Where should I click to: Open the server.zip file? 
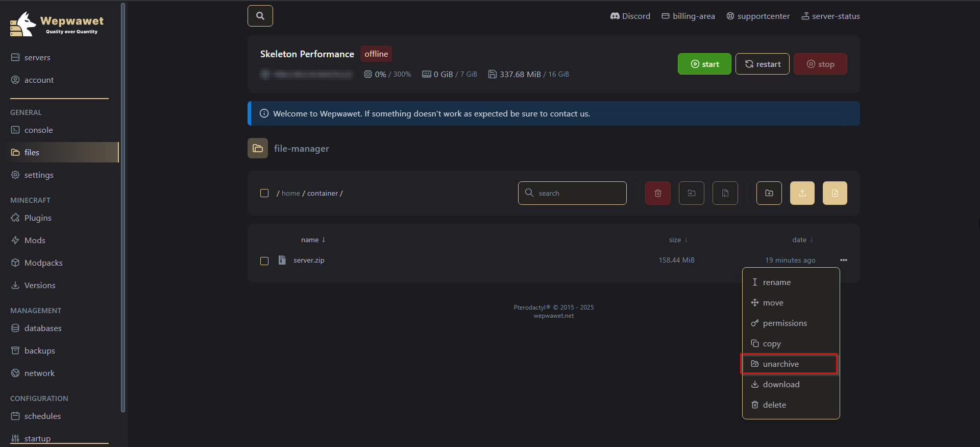tap(309, 260)
